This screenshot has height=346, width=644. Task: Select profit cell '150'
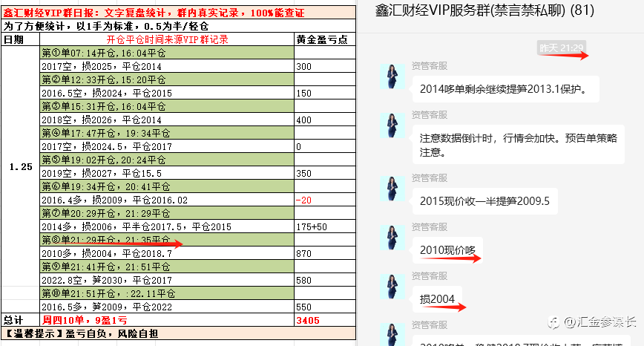(x=325, y=93)
